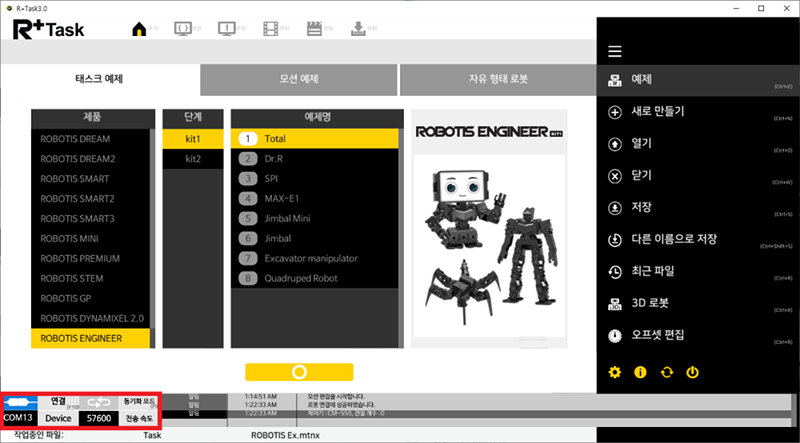Select the film strip motion icon
800x443 pixels.
pos(271,28)
